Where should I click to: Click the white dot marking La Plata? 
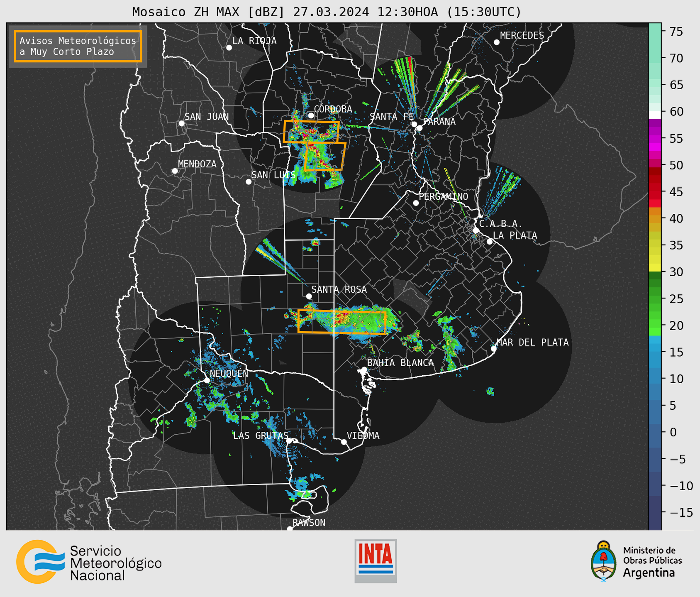[x=490, y=242]
